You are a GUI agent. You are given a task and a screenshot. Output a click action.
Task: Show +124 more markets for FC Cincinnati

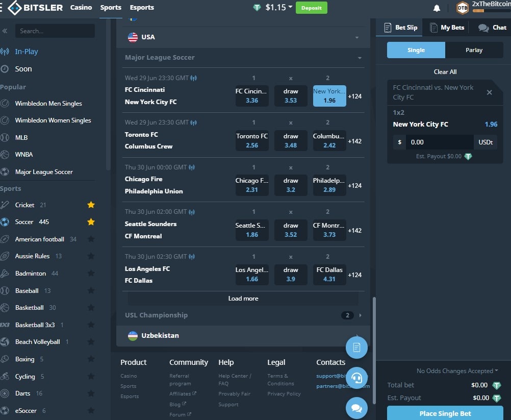coord(354,96)
